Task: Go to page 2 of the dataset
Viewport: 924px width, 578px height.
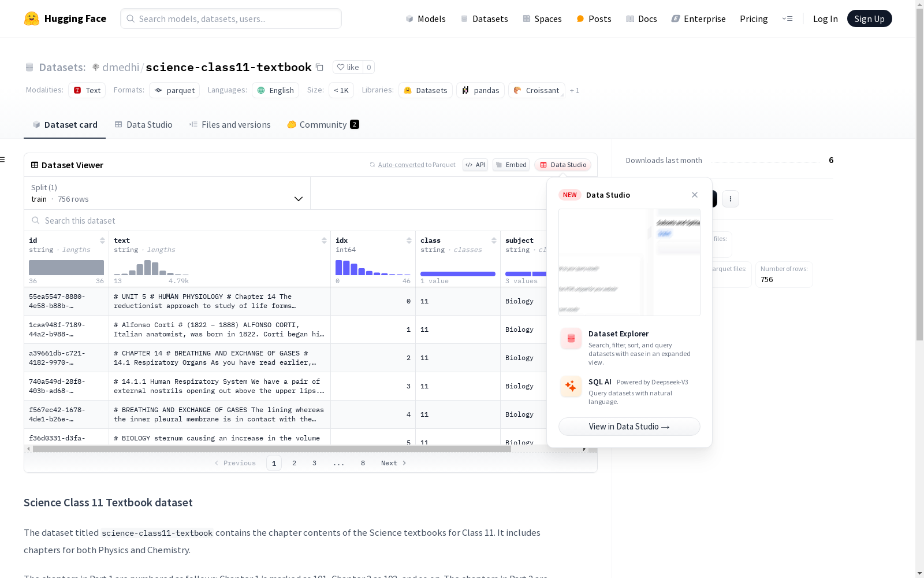Action: click(x=294, y=463)
